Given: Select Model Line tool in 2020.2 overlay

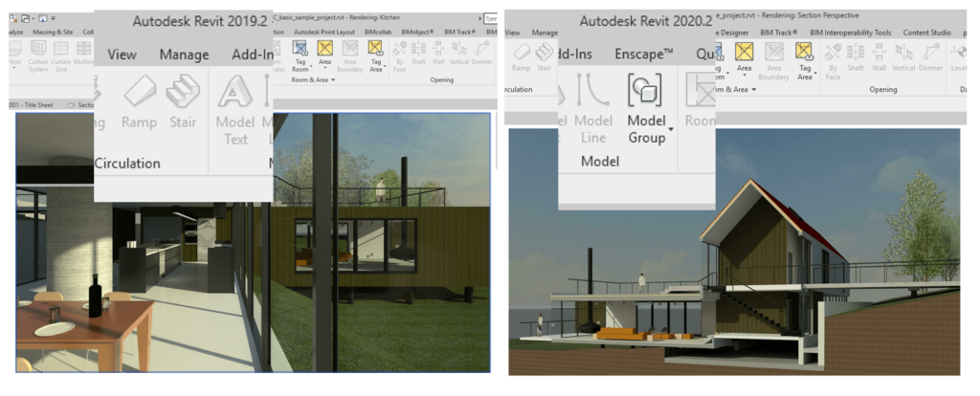Looking at the screenshot, I should click(x=592, y=109).
